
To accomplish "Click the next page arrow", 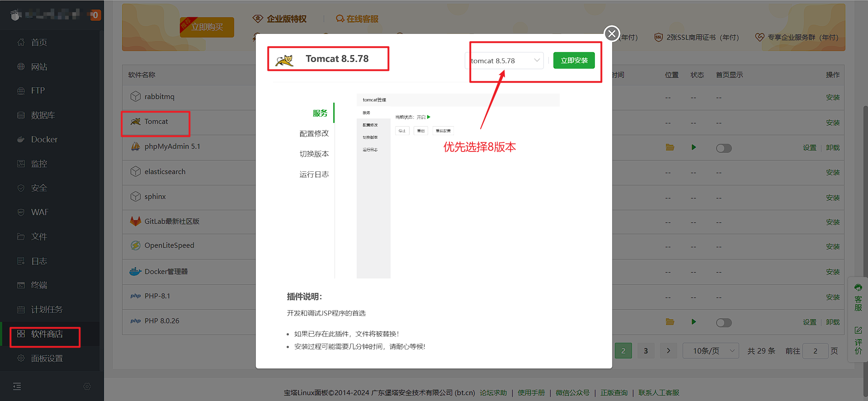I will tap(669, 350).
